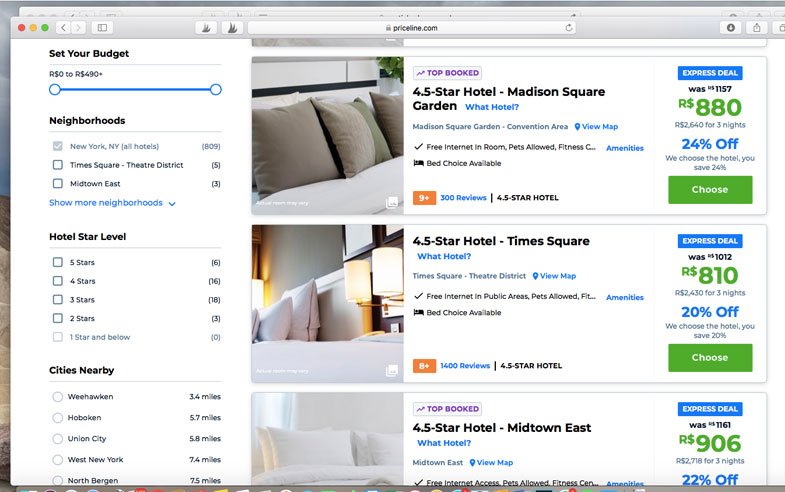785x492 pixels.
Task: Click map pin icon for Midtown East hotel
Action: (472, 462)
